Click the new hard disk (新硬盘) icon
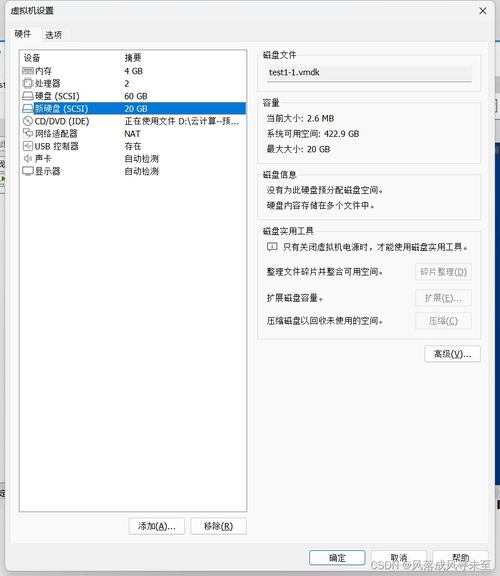500x576 pixels. tap(28, 109)
